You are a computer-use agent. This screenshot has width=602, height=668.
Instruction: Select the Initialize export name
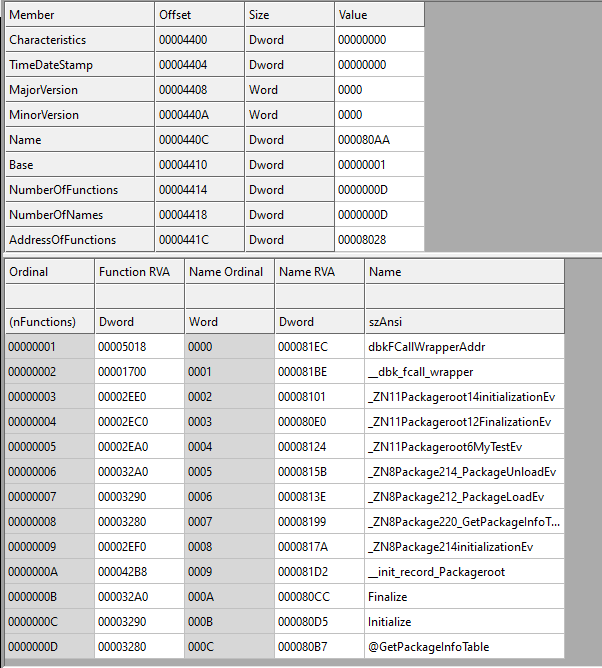(465, 622)
